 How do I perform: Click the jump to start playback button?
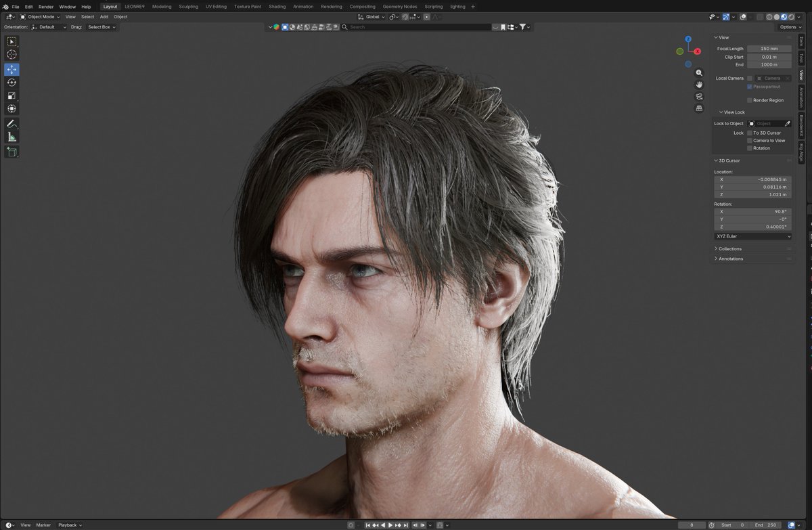coord(367,525)
